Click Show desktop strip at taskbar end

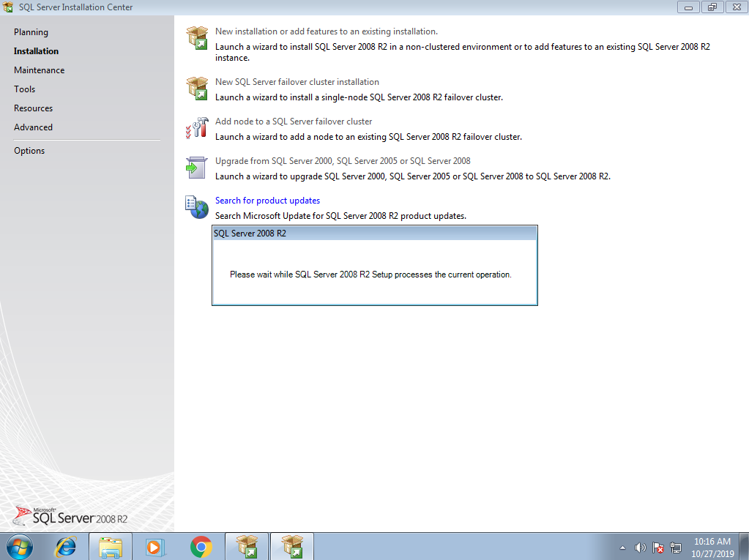point(745,547)
